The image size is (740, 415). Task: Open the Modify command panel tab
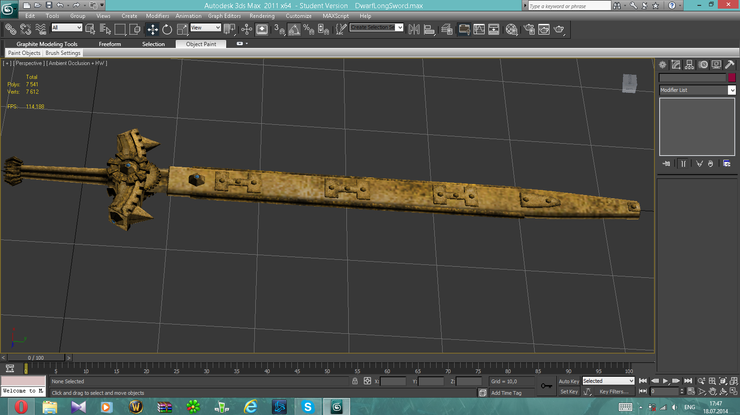coord(675,65)
